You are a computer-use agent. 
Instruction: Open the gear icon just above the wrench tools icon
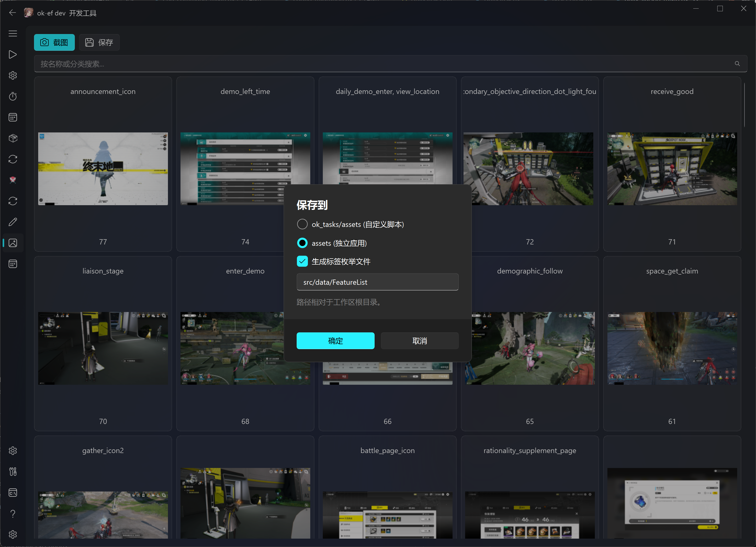tap(13, 451)
